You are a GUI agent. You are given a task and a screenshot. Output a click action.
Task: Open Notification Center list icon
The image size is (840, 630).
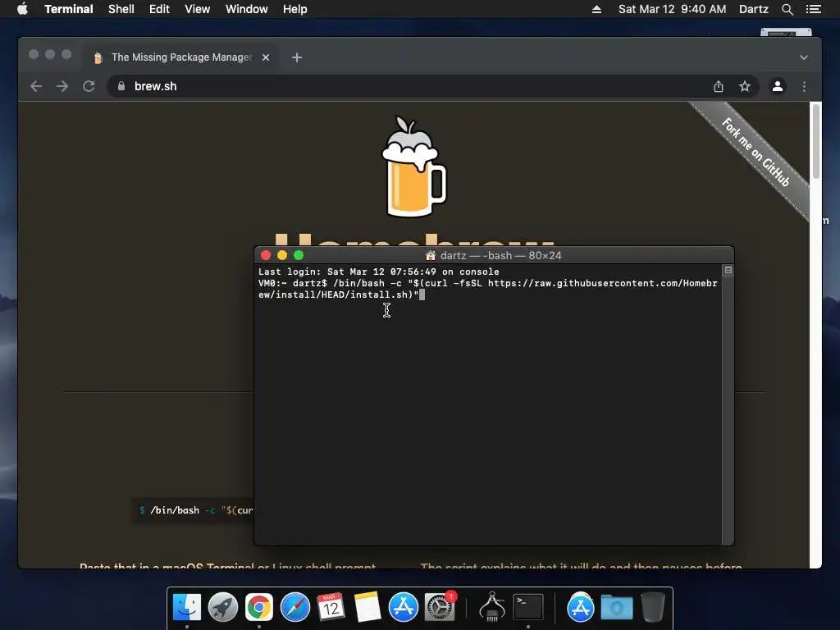coord(813,9)
